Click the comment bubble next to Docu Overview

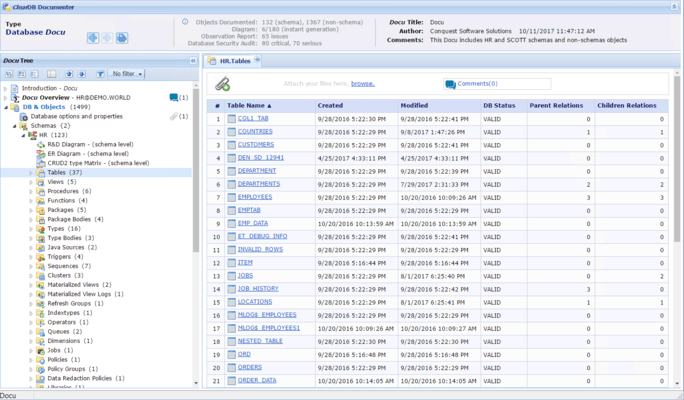(x=174, y=98)
